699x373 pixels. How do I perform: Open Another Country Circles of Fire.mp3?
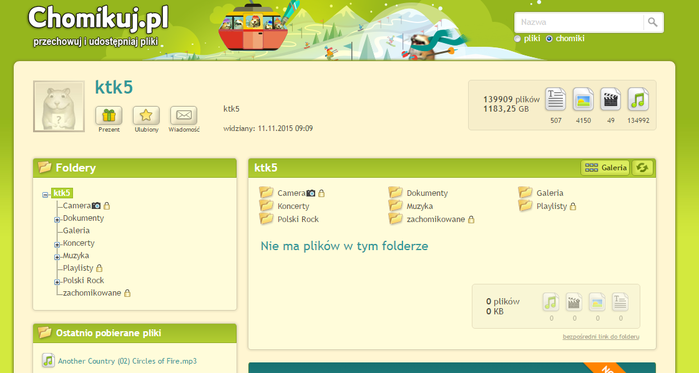tap(127, 361)
